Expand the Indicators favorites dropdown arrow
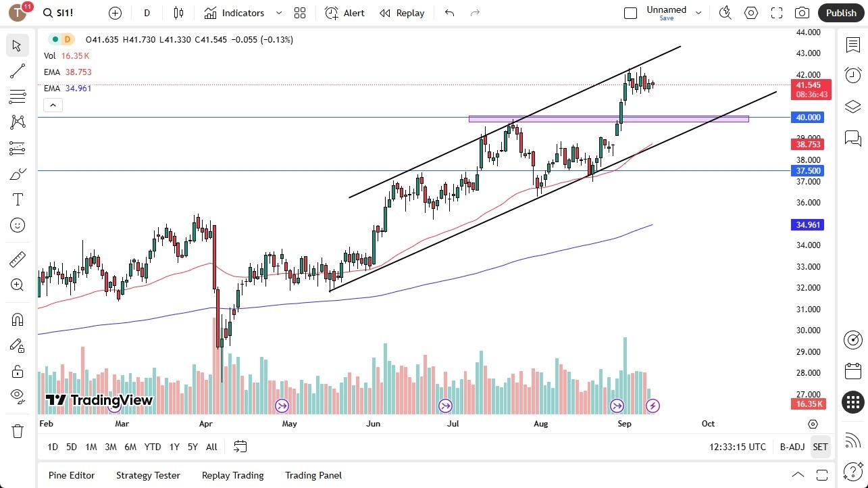Screen dimensions: 868x488 (x=279, y=13)
